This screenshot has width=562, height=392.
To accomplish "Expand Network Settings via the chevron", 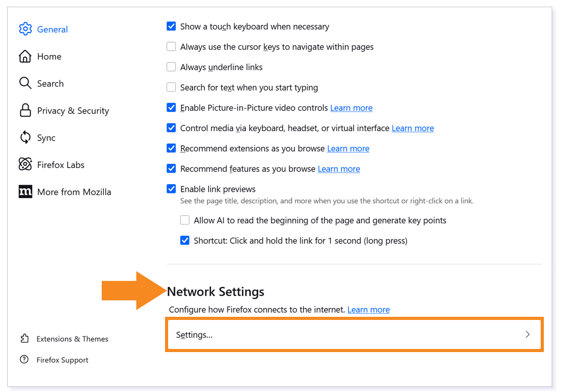I will pos(528,334).
